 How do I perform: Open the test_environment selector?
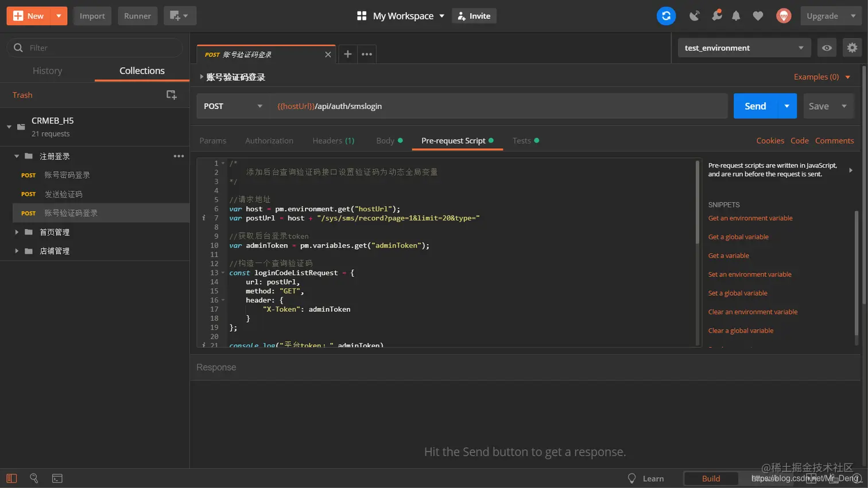point(744,48)
